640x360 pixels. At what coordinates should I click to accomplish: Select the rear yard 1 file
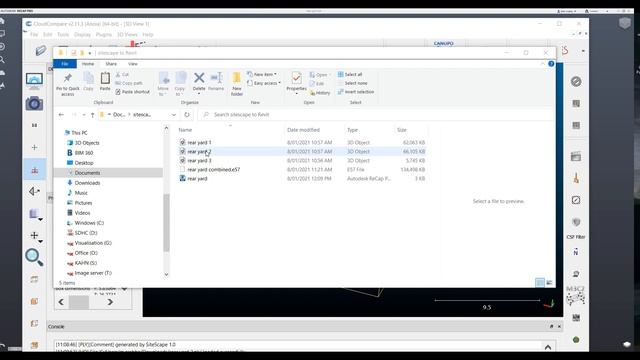pyautogui.click(x=199, y=142)
